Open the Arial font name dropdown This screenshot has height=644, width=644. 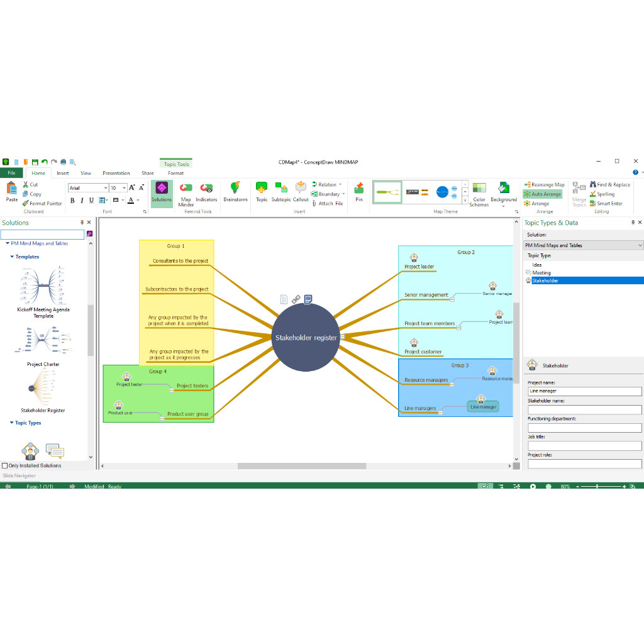[x=106, y=187]
